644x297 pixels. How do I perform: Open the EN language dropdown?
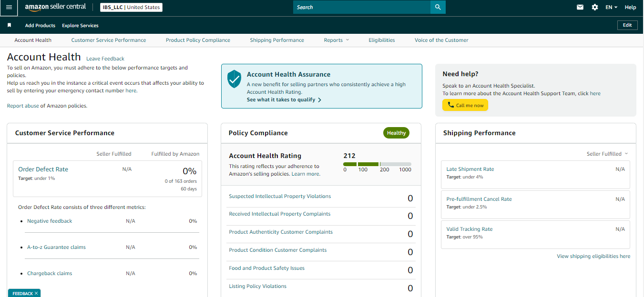pos(611,7)
